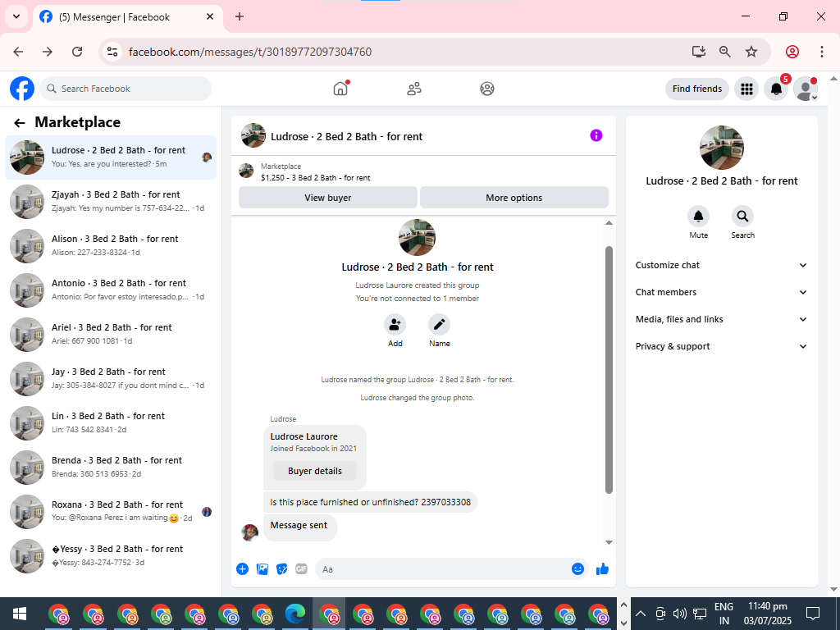Click the Search Facebook field

(x=126, y=89)
